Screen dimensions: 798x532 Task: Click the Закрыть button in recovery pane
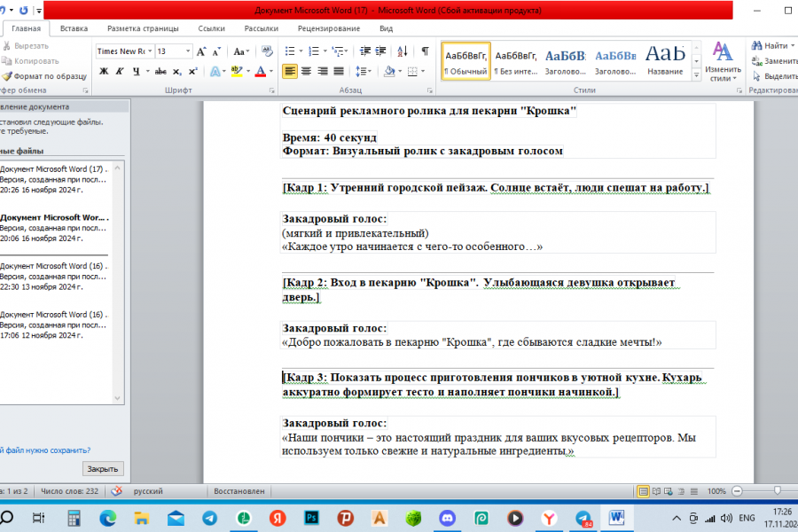[x=104, y=469]
